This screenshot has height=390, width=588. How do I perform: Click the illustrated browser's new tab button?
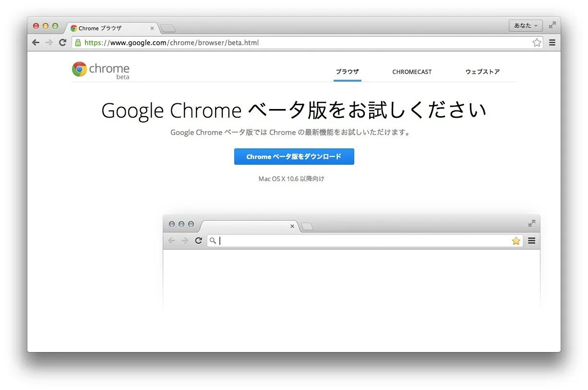[307, 227]
